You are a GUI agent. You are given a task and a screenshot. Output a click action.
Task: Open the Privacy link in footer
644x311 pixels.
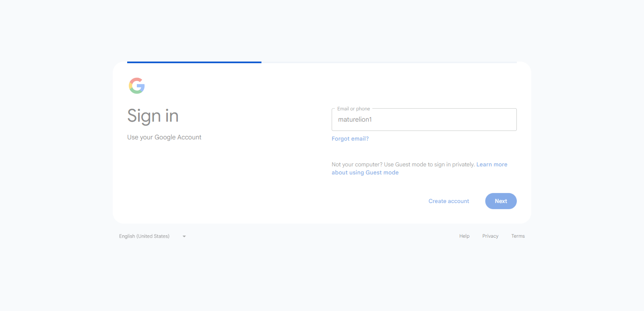coord(490,236)
